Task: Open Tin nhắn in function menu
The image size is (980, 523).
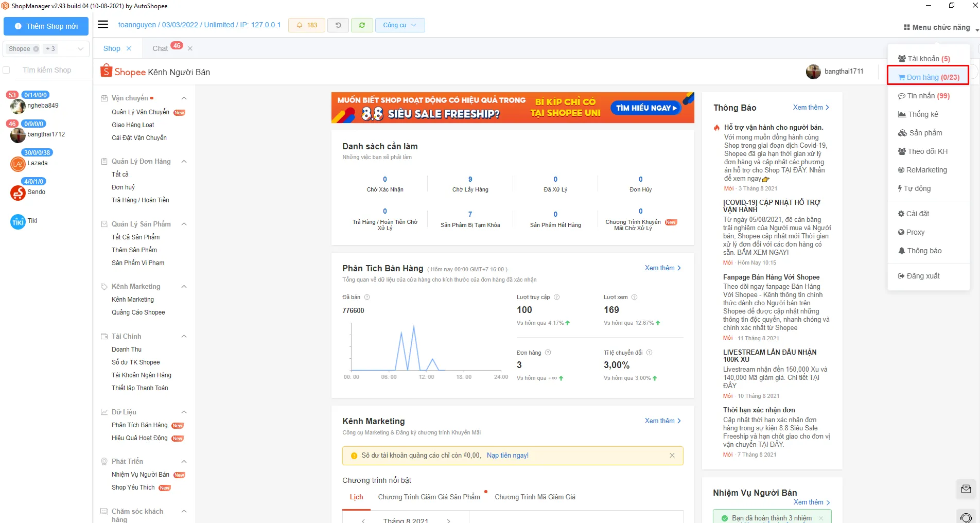Action: (924, 96)
